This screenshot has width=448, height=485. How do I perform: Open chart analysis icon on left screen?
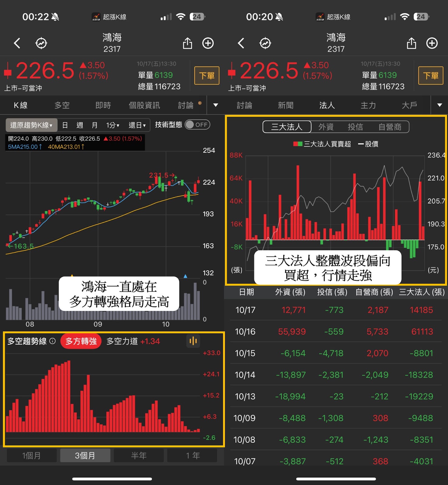[41, 43]
